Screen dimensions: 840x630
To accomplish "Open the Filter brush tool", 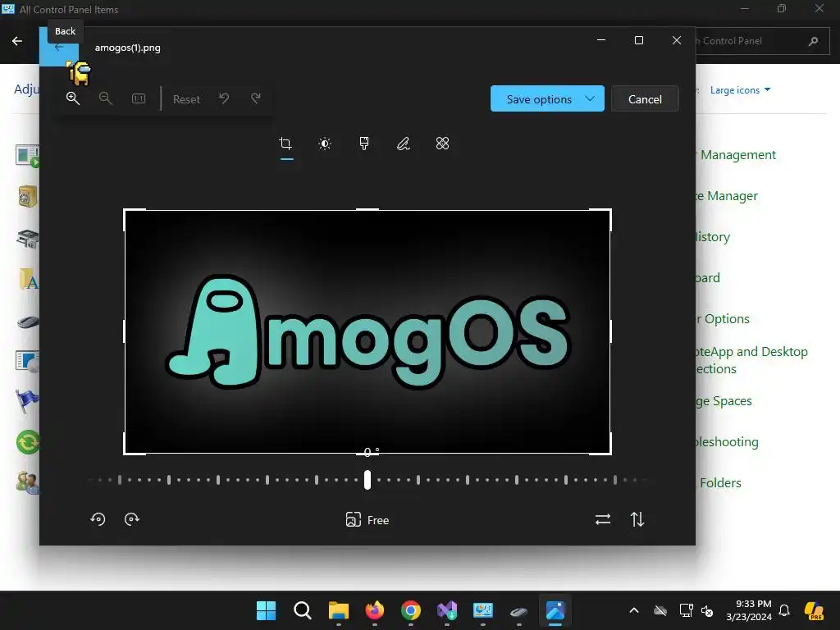I will (x=364, y=144).
